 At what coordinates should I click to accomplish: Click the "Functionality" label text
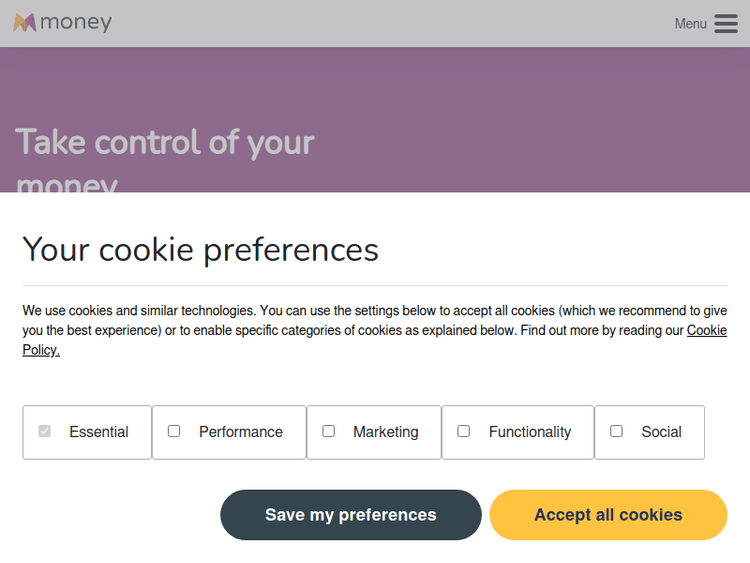pyautogui.click(x=530, y=432)
